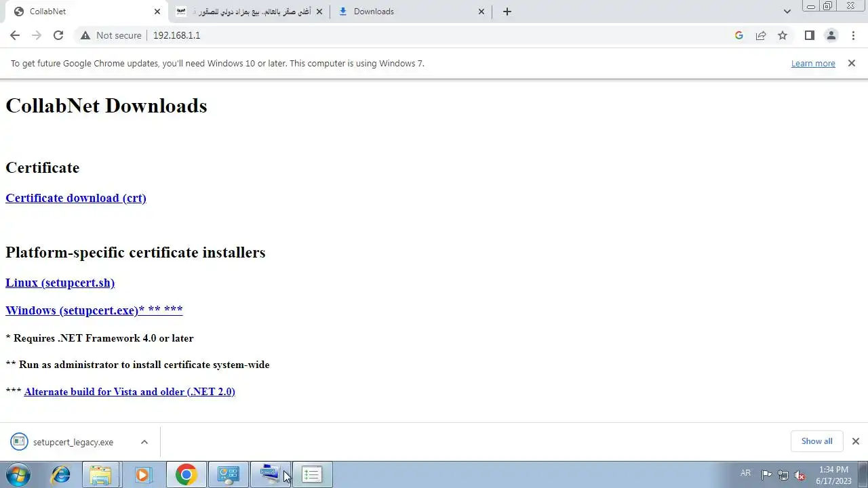Open a new browser tab

[x=507, y=12]
